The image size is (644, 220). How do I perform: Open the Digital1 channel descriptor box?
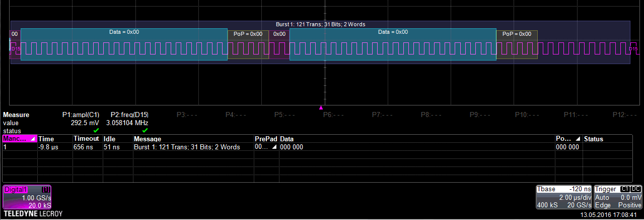[x=27, y=197]
